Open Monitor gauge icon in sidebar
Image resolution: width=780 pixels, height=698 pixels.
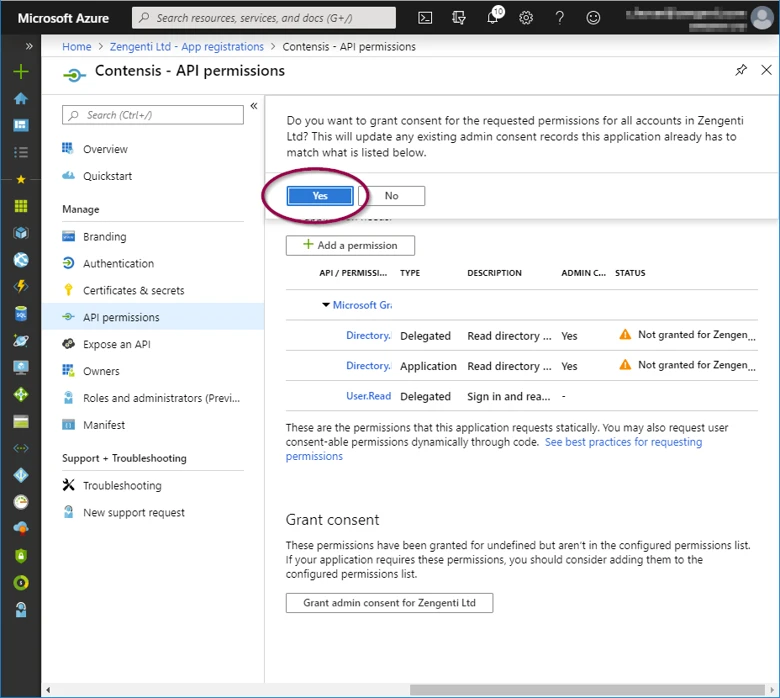(21, 502)
